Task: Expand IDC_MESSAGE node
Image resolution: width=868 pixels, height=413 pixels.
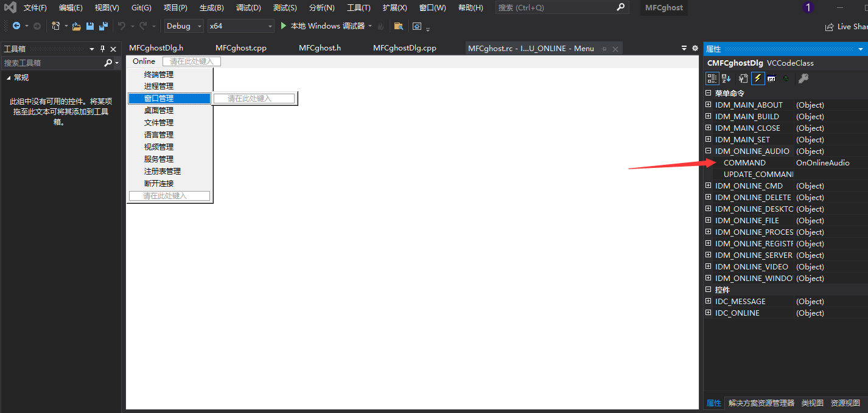Action: pos(708,301)
